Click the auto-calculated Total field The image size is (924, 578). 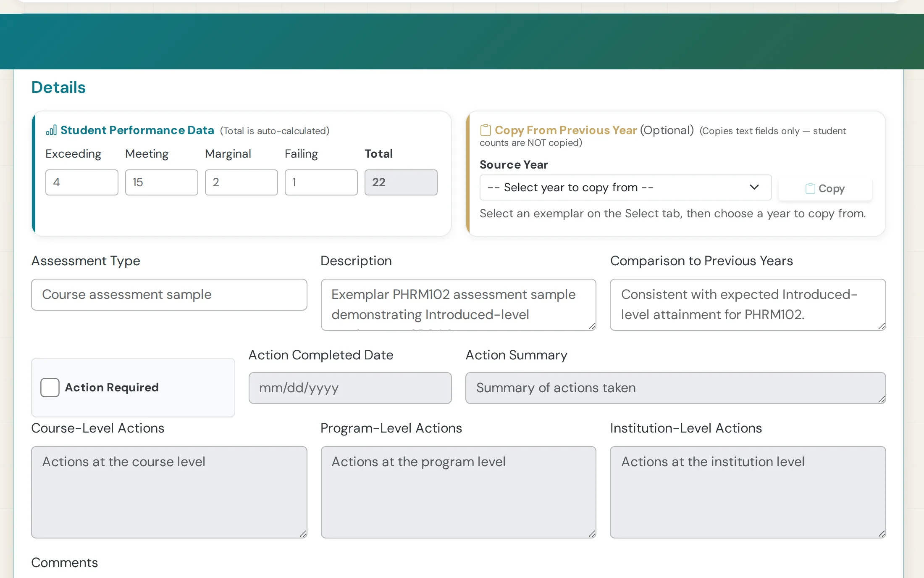401,182
